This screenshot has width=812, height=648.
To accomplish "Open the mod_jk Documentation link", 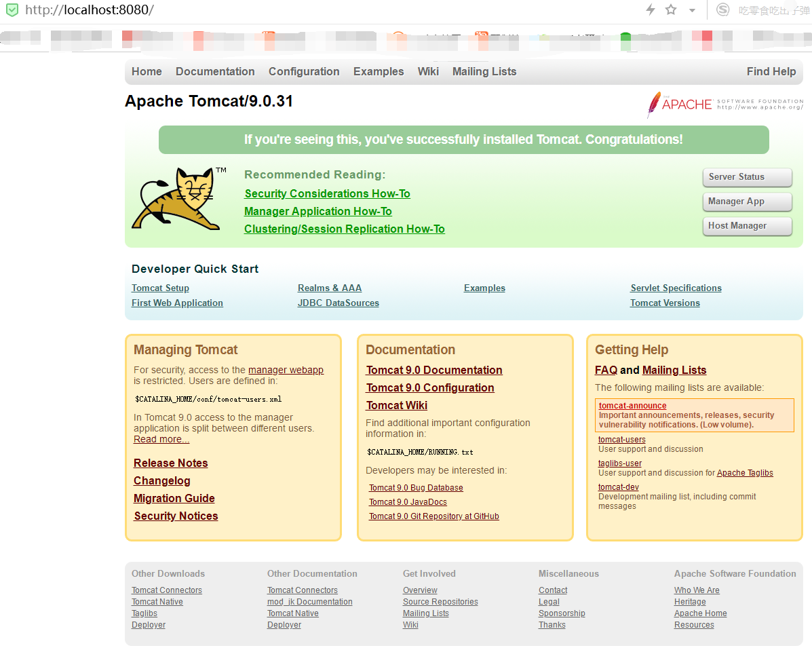I will [x=310, y=602].
